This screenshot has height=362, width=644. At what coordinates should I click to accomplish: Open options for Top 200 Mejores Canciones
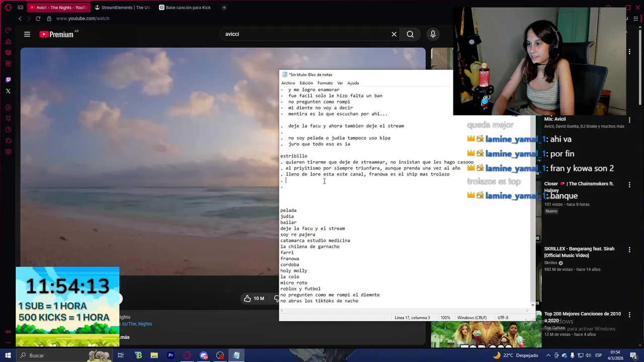(x=629, y=315)
